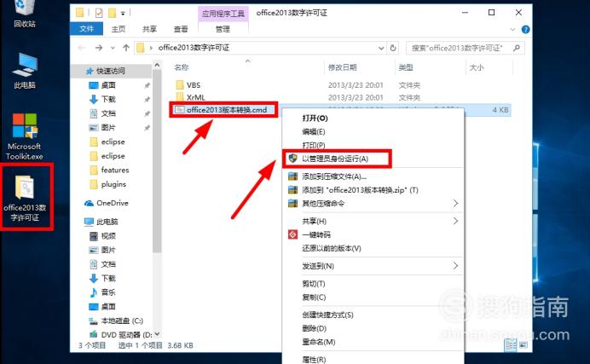Select office2013数字许可证 desktop folder icon
Image resolution: width=590 pixels, height=364 pixels.
point(25,198)
